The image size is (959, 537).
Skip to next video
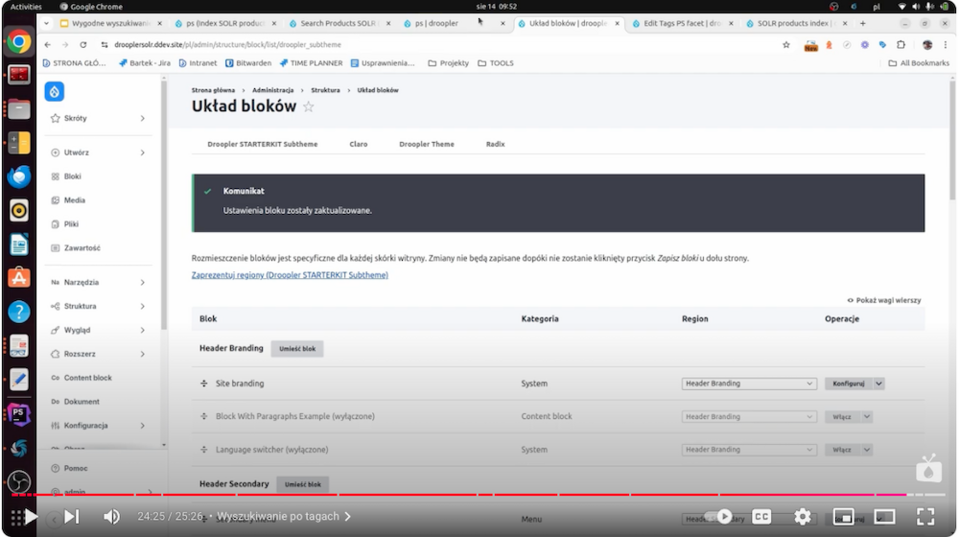(72, 517)
